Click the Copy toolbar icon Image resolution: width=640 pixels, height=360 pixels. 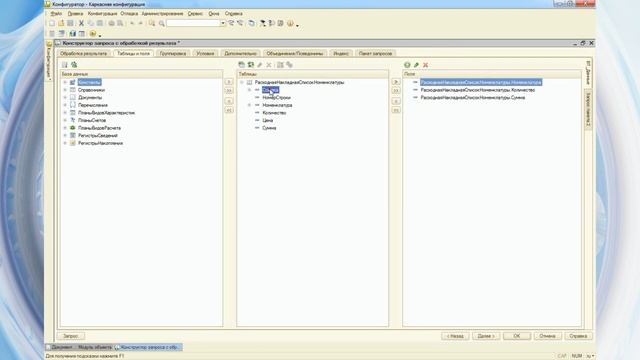[91, 24]
